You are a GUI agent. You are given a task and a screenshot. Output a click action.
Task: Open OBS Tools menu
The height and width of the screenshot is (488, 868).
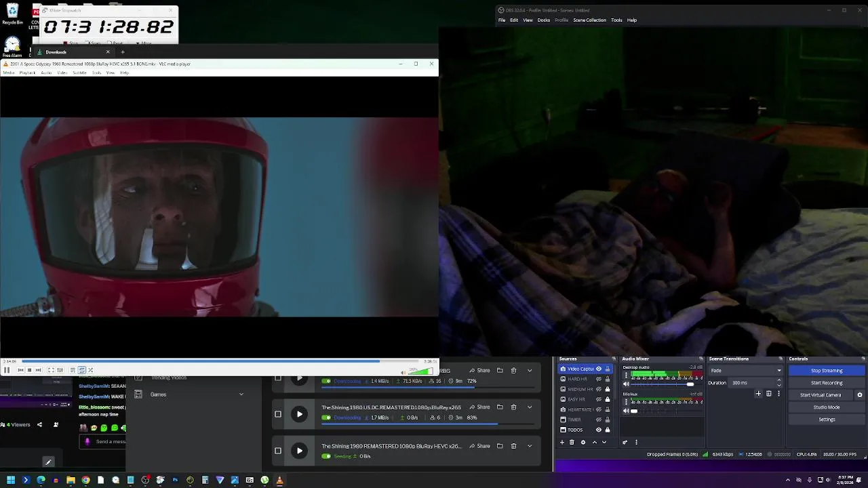tap(616, 20)
